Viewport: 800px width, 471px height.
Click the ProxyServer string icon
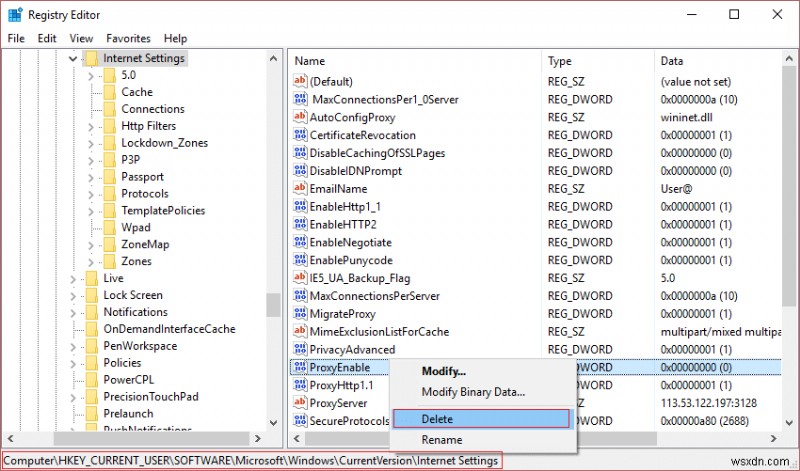[300, 403]
